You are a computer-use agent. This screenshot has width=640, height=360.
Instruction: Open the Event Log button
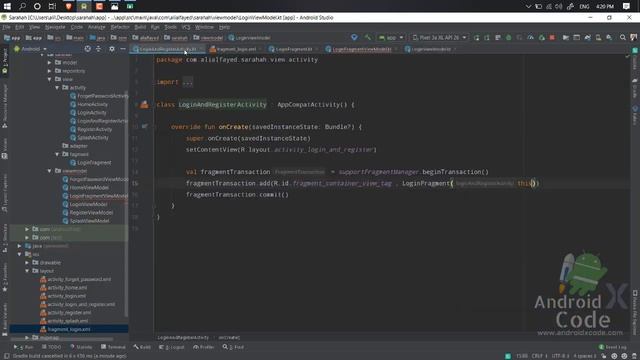click(x=612, y=347)
